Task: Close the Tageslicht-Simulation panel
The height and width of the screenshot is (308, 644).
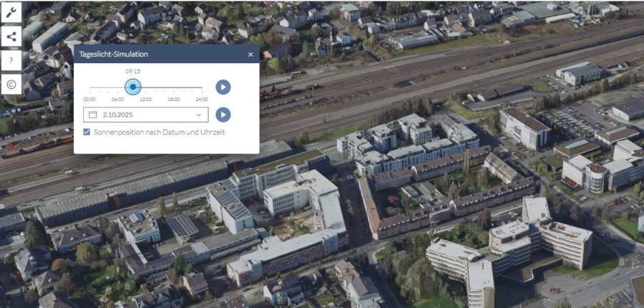Action: point(250,54)
